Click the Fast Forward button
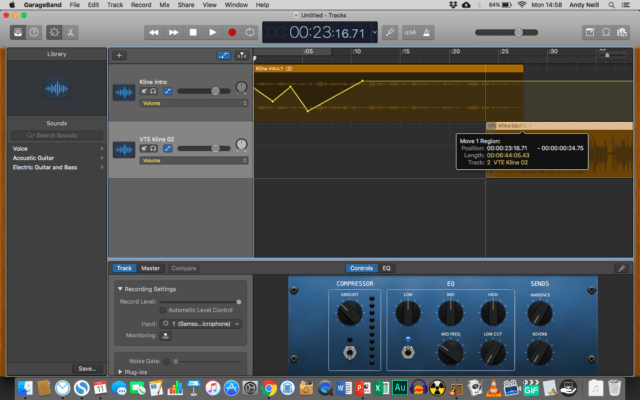Viewport: 640px width, 400px height. tap(173, 32)
